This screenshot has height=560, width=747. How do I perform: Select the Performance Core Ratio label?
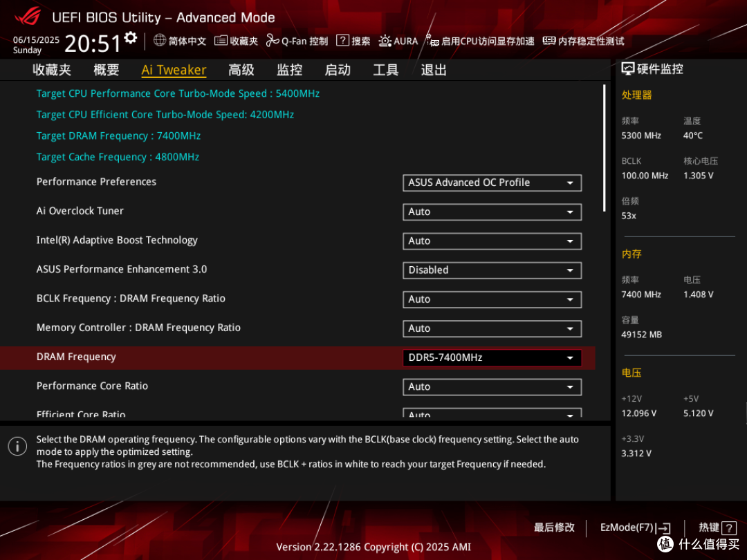93,386
